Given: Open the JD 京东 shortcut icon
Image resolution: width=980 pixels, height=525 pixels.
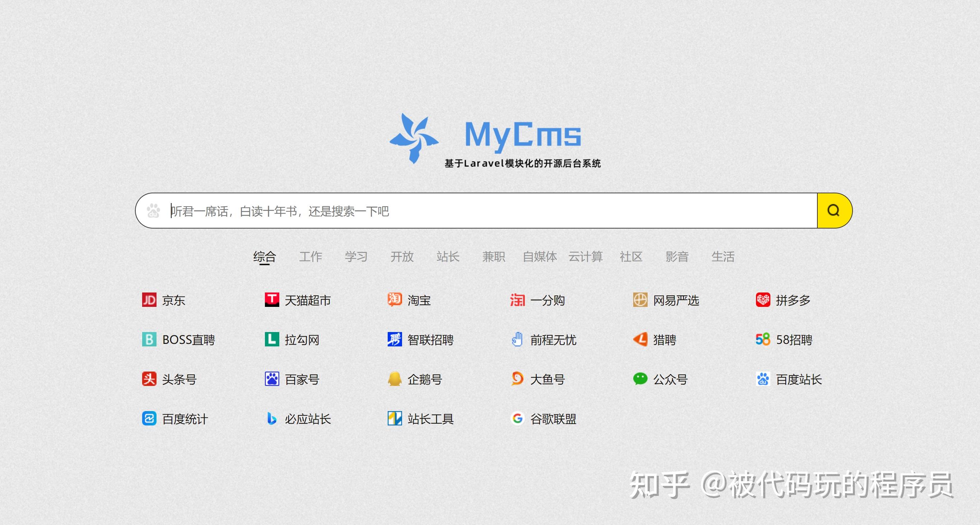Looking at the screenshot, I should coord(149,300).
